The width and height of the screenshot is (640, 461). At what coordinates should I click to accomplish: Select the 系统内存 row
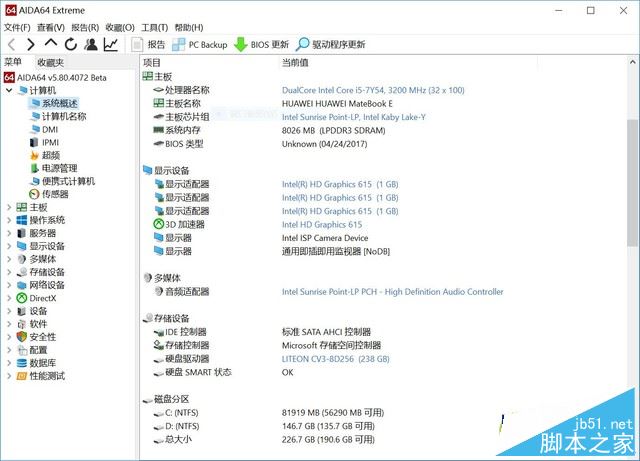(183, 130)
